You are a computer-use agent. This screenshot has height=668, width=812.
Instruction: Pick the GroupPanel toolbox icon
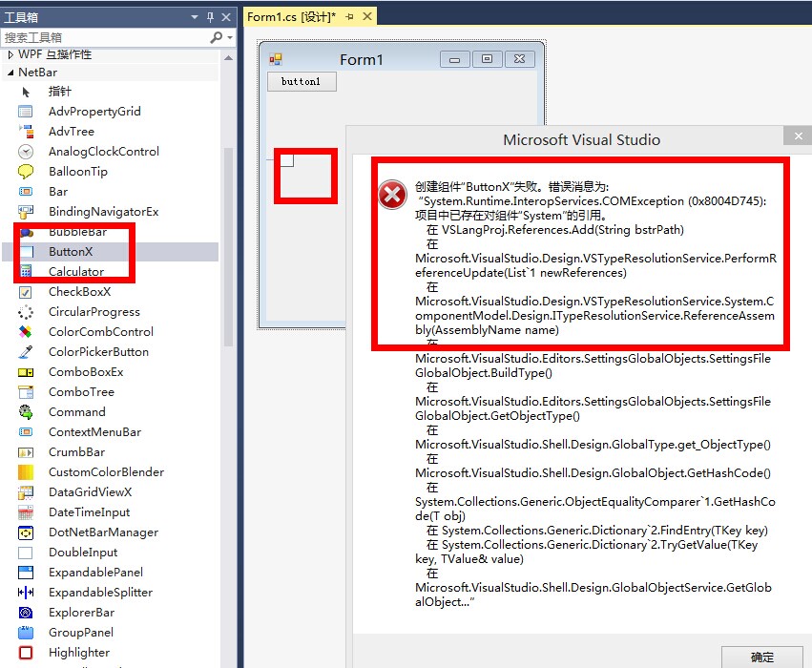[26, 633]
